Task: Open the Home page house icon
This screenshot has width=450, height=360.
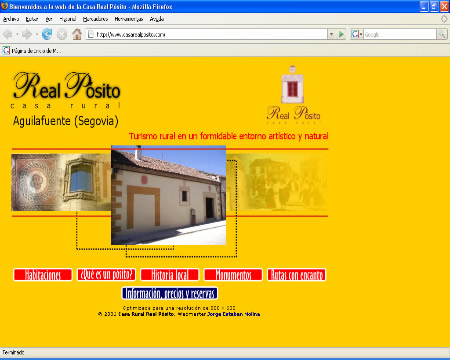Action: point(77,34)
